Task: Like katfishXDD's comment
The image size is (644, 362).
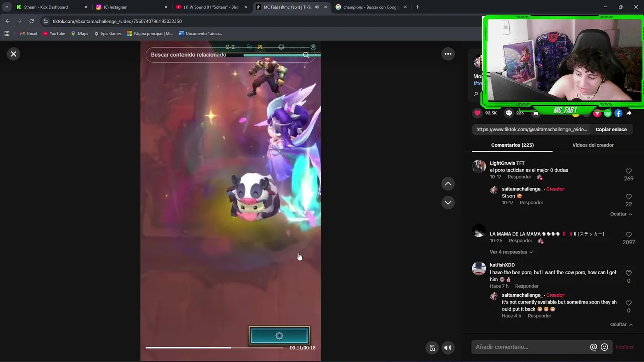Action: point(628,274)
